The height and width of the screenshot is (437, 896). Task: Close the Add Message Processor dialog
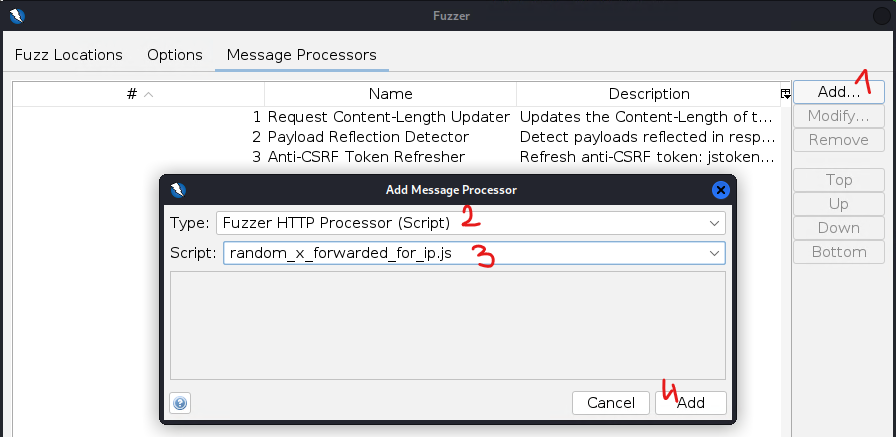click(720, 189)
